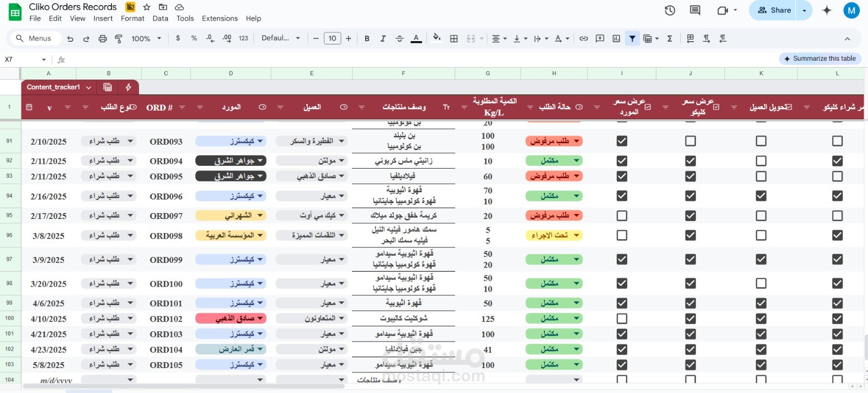868x393 pixels.
Task: Open Gemini sparkle icon at top
Action: [x=827, y=10]
